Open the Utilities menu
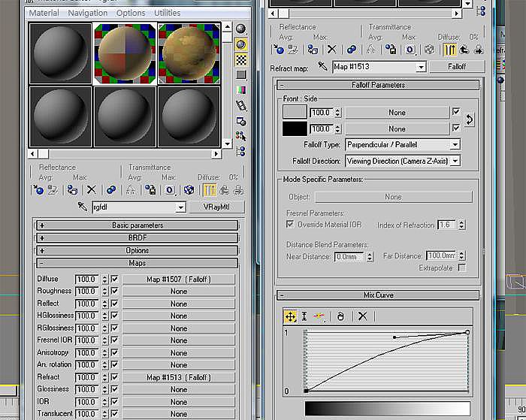This screenshot has height=420, width=526. [x=167, y=13]
